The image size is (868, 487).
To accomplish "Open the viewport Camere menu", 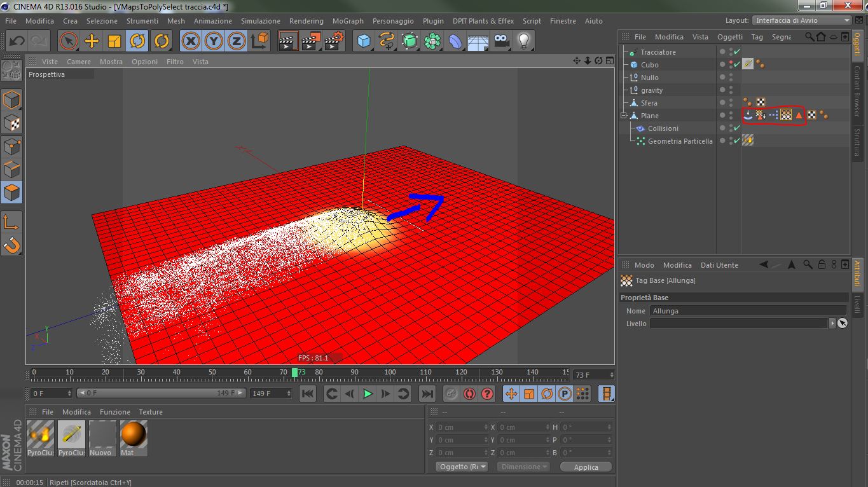I will [x=79, y=62].
